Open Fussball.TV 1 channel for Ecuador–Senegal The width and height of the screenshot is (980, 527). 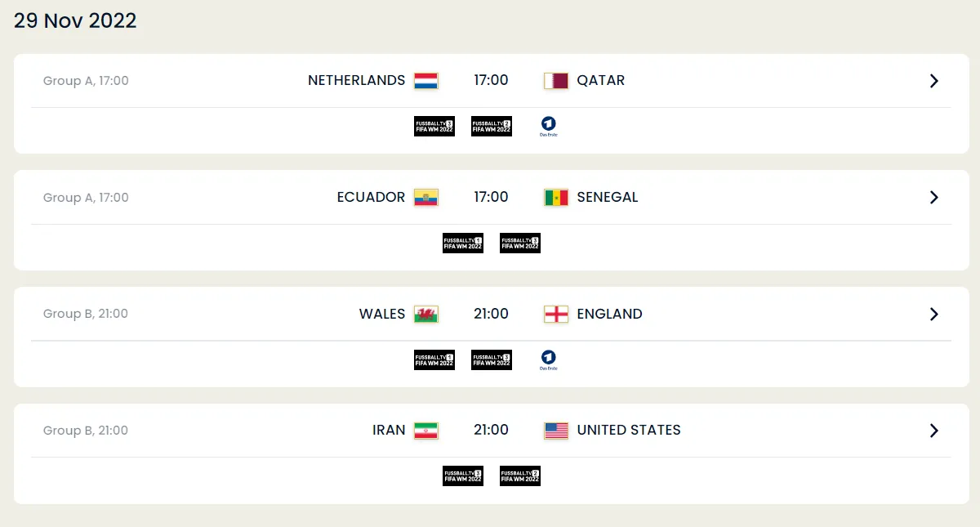pos(463,243)
